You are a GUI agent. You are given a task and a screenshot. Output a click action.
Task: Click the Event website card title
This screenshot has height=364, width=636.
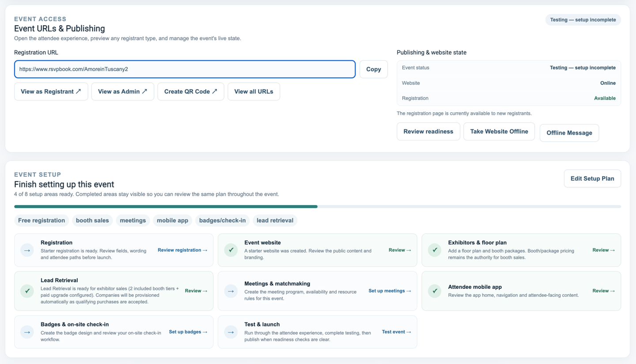pos(262,243)
